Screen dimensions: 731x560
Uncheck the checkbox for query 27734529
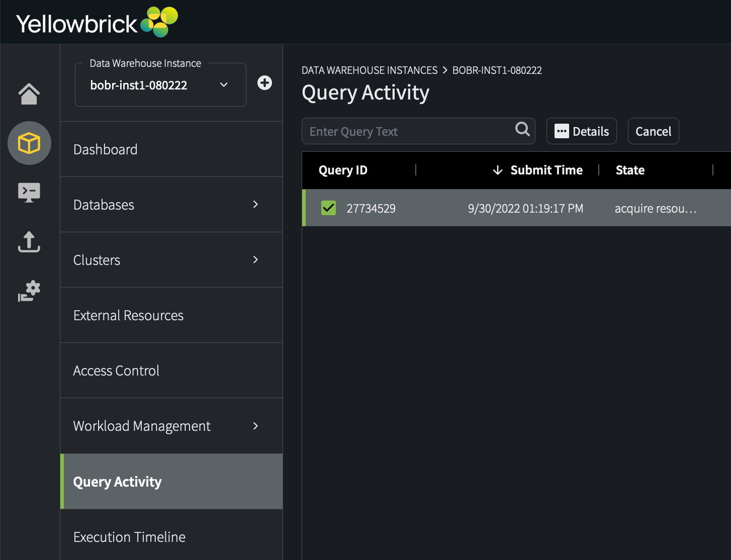point(328,208)
